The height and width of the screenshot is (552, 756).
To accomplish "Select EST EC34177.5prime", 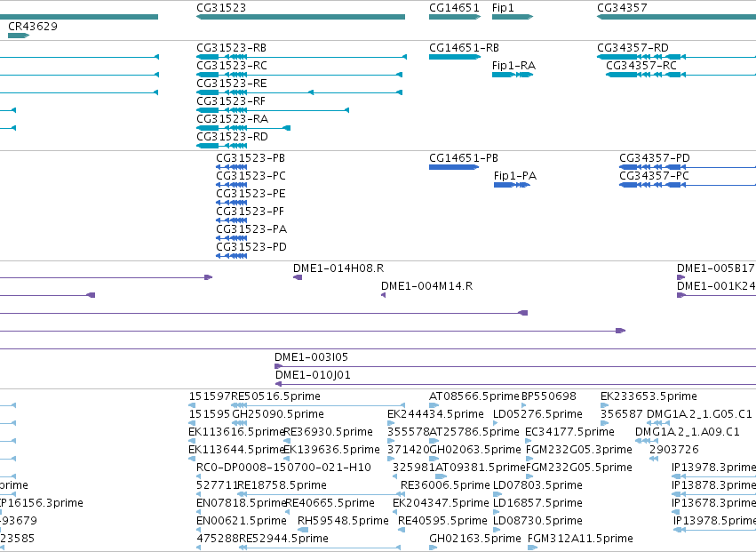I will coord(569,432).
